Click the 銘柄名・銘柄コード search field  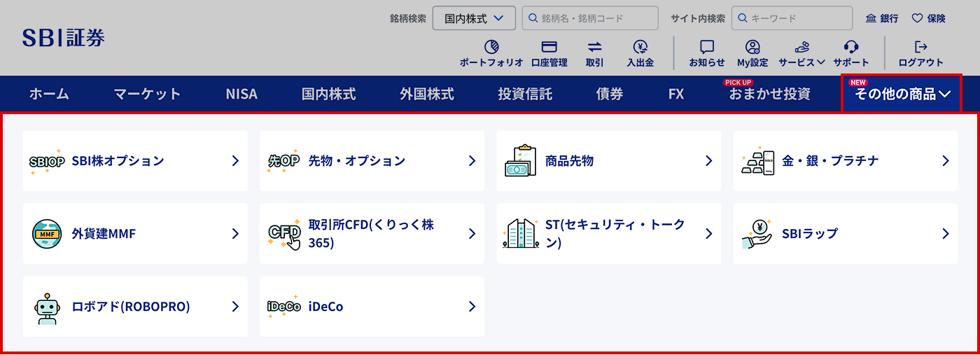[x=590, y=18]
